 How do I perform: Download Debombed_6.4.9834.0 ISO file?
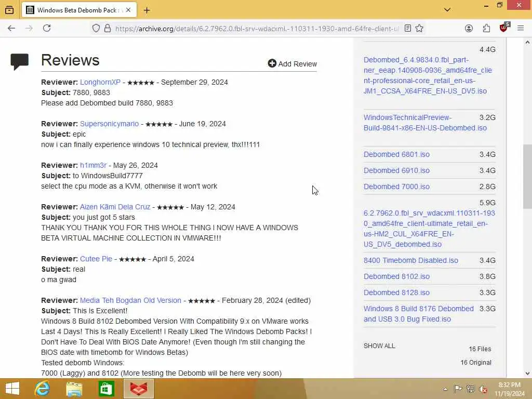coord(428,75)
